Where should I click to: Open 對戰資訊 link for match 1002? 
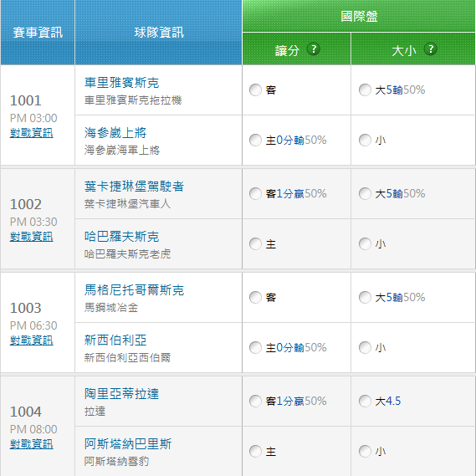tap(31, 237)
